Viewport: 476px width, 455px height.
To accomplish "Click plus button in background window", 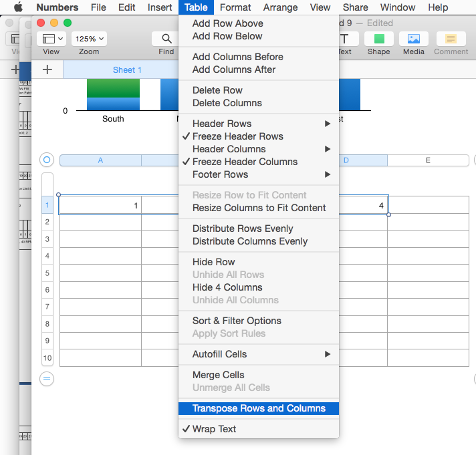I will (15, 69).
